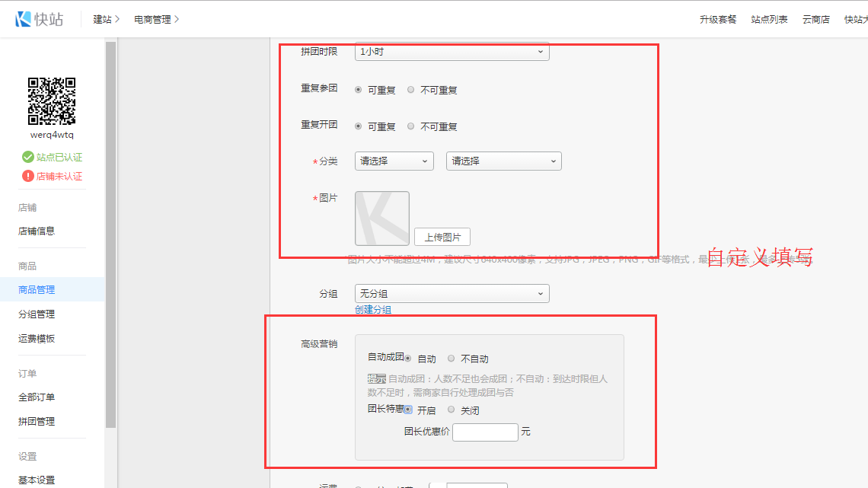Turn off 团长特惠 with 关闭
868x488 pixels.
point(451,410)
